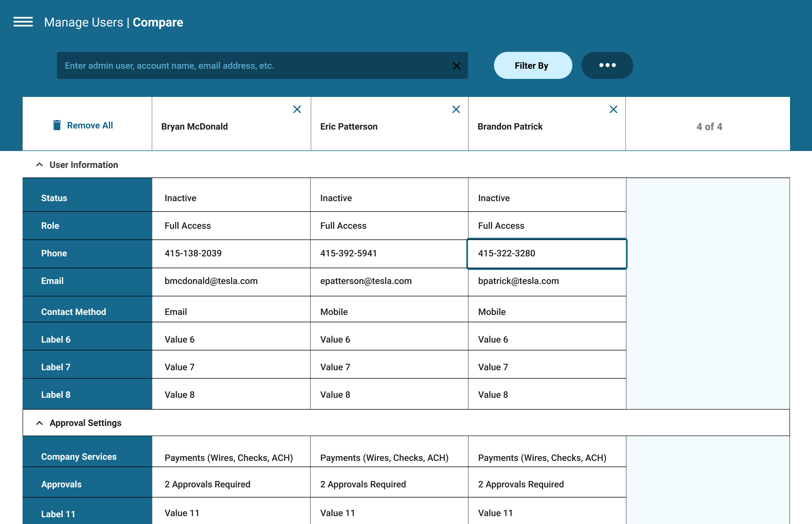Collapse the User Information section chevron

[x=39, y=165]
